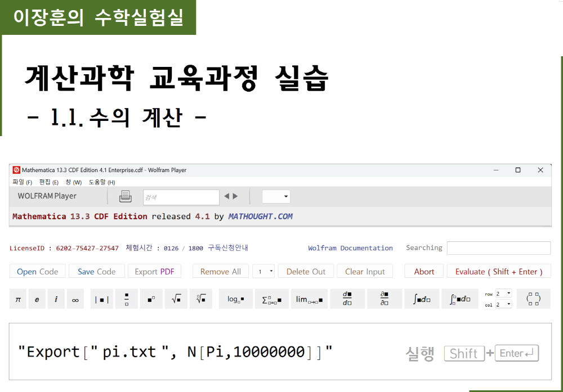563x392 pixels.
Task: Click the Delete Out button
Action: (x=306, y=272)
